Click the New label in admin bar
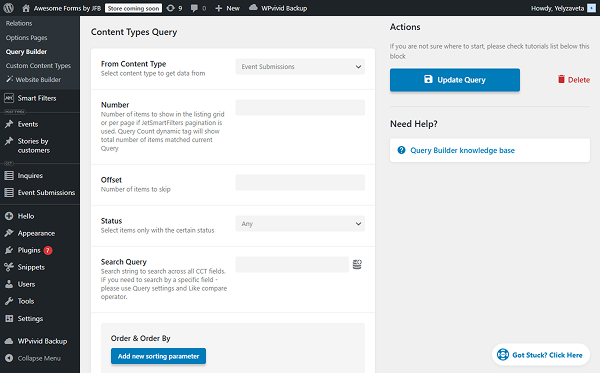This screenshot has height=373, width=600. click(233, 8)
